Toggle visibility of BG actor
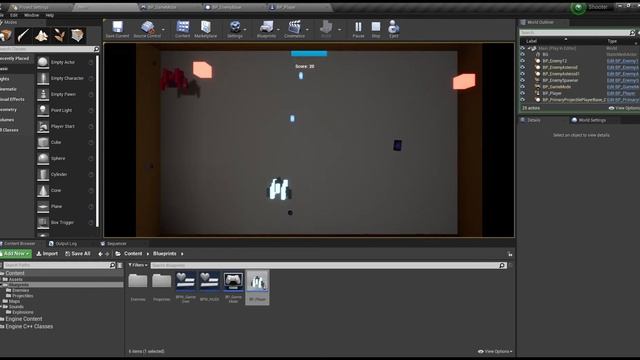Viewport: 640px width, 360px height. 522,54
